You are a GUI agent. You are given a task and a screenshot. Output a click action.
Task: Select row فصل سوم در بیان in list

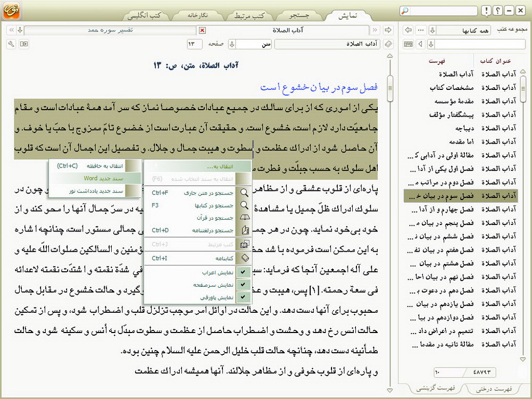(x=461, y=196)
